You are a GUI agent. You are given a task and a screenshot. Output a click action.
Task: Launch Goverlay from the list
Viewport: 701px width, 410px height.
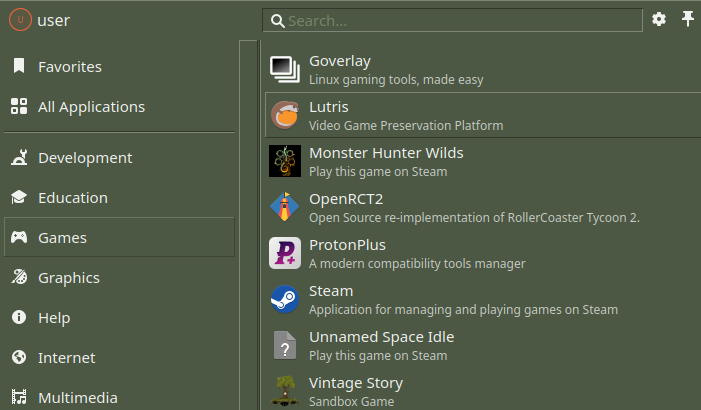pos(483,69)
